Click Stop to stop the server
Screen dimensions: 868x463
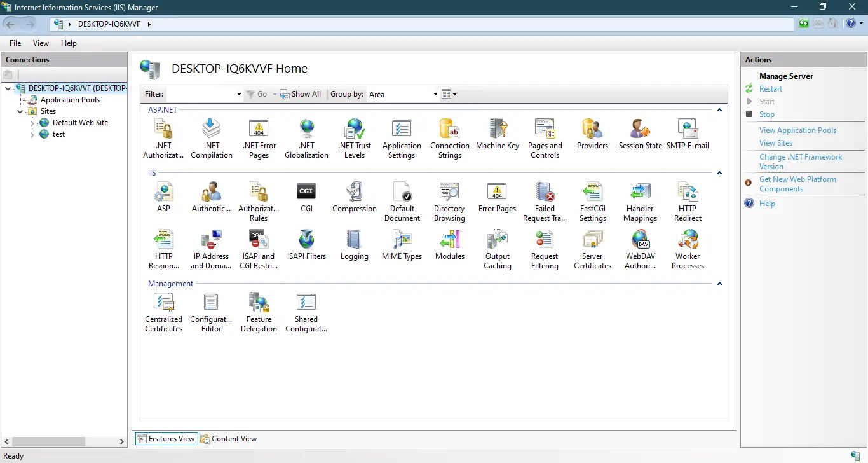point(767,114)
